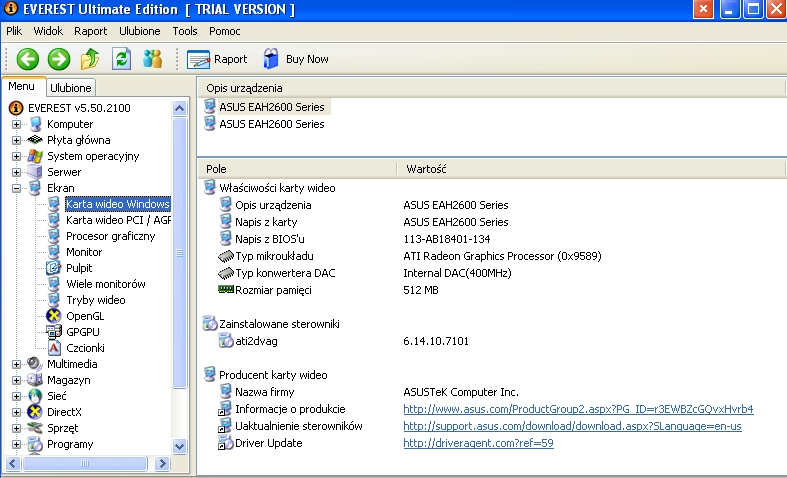Viewport: 787px width, 478px height.
Task: Click the Płyta główna motherboard icon
Action: (x=35, y=140)
